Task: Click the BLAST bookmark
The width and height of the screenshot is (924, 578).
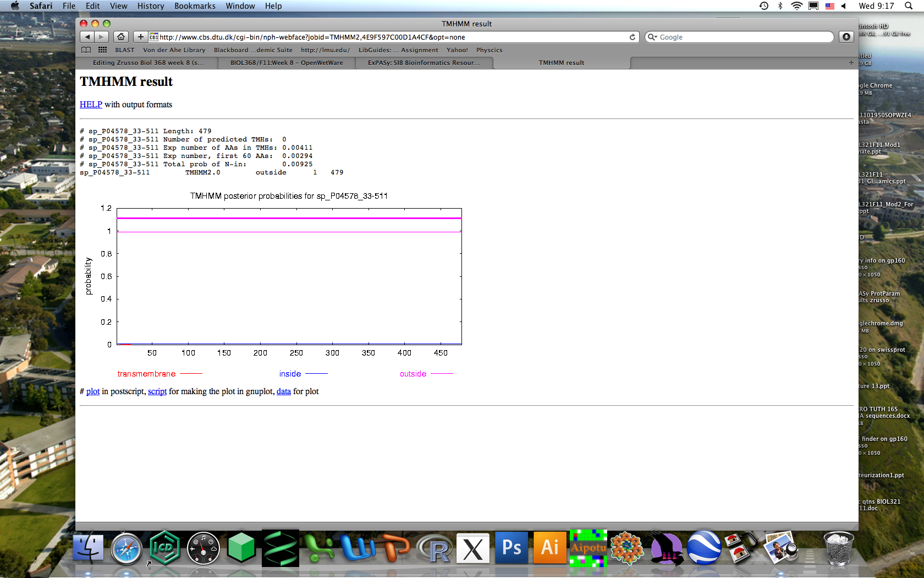Action: pyautogui.click(x=125, y=50)
